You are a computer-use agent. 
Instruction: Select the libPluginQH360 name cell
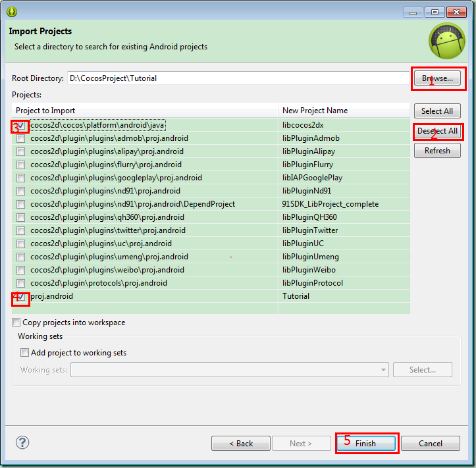pyautogui.click(x=344, y=217)
